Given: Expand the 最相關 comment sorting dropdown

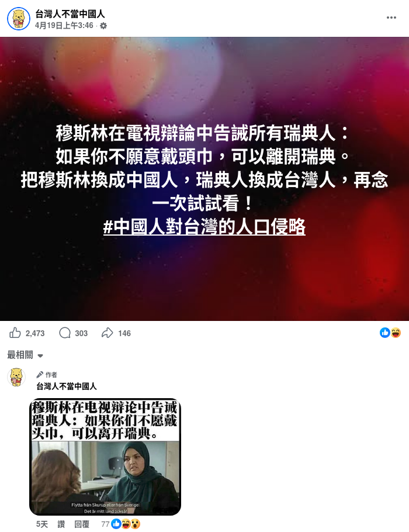Looking at the screenshot, I should click(x=25, y=355).
